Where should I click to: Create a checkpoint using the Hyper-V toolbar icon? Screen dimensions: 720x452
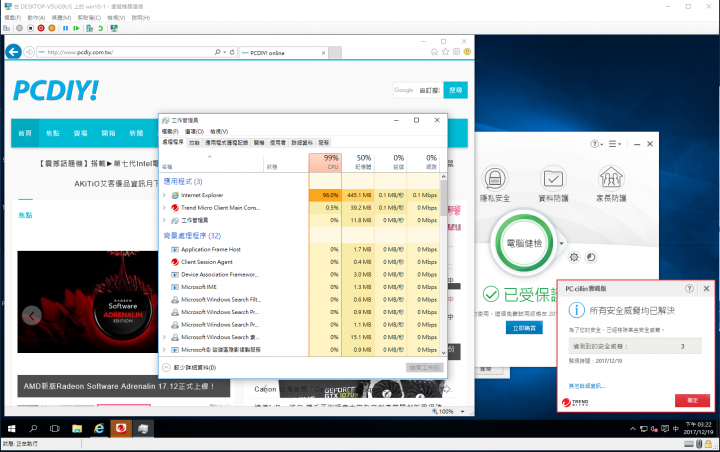(x=90, y=28)
